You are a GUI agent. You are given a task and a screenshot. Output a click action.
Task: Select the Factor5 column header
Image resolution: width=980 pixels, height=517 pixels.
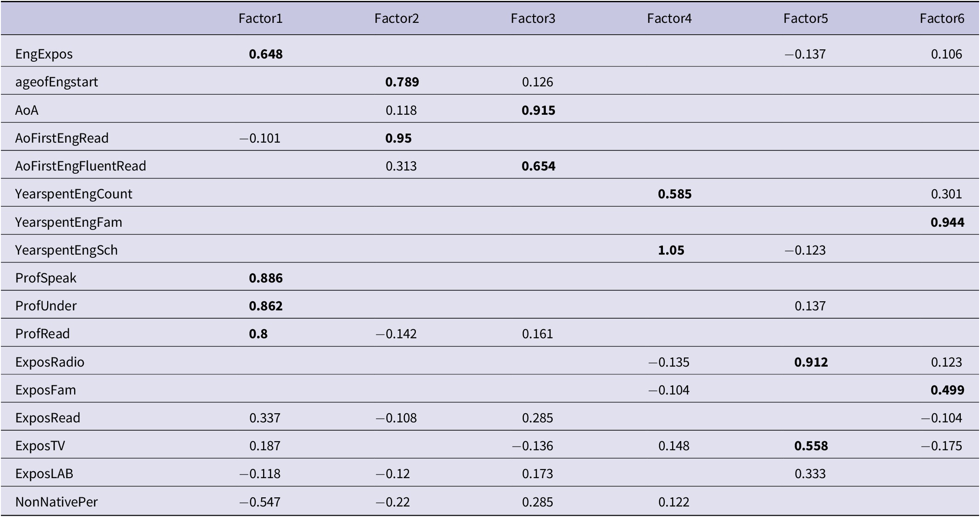[806, 18]
